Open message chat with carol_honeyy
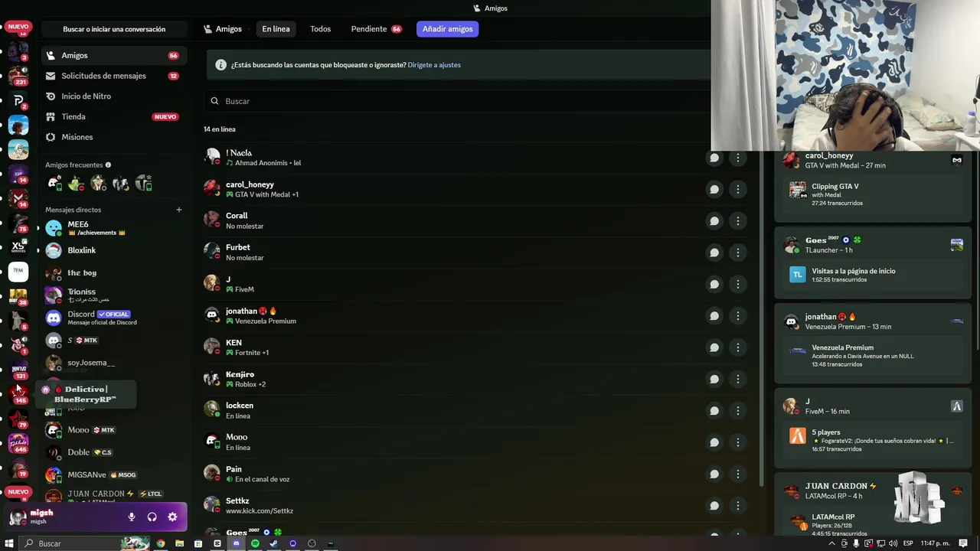The height and width of the screenshot is (551, 980). pos(714,189)
